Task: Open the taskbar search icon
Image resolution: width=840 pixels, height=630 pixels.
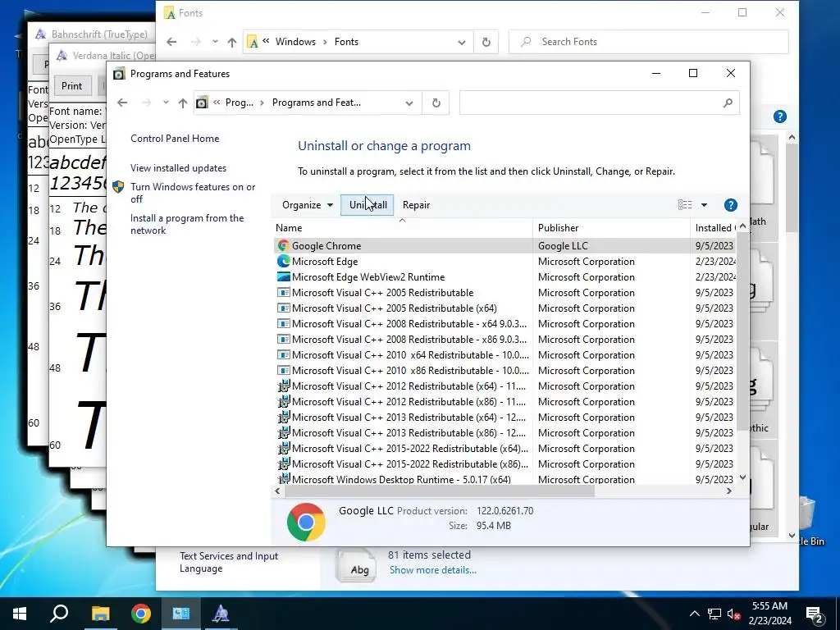Action: pos(59,614)
